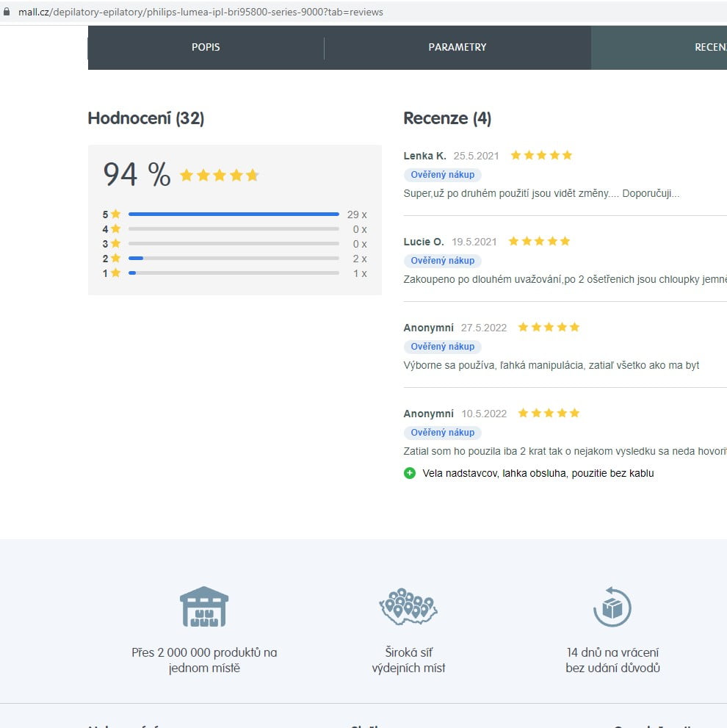Click the Ověřený nákup badge under Lucie O.

[x=442, y=261]
